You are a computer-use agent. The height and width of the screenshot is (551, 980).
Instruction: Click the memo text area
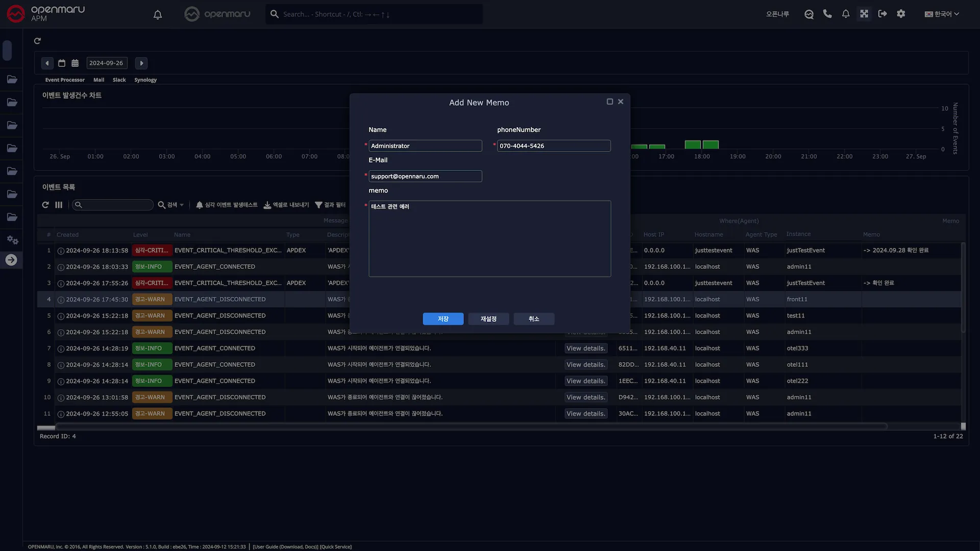(489, 239)
